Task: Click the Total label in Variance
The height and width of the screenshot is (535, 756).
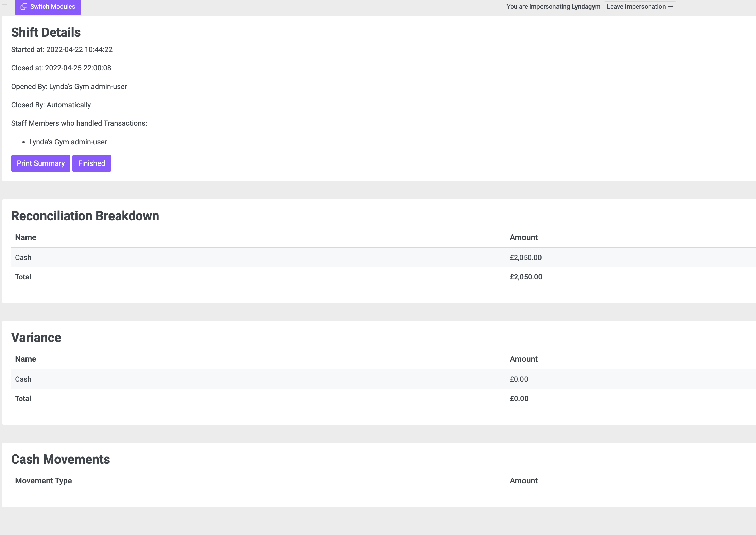Action: click(x=23, y=399)
